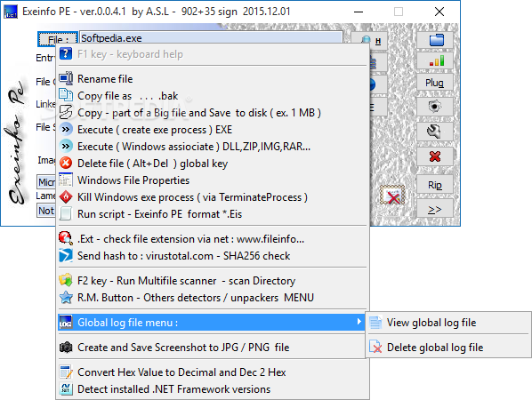532x400 pixels.
Task: Choose Delete file (Alt+Del) global key
Action: click(x=213, y=164)
